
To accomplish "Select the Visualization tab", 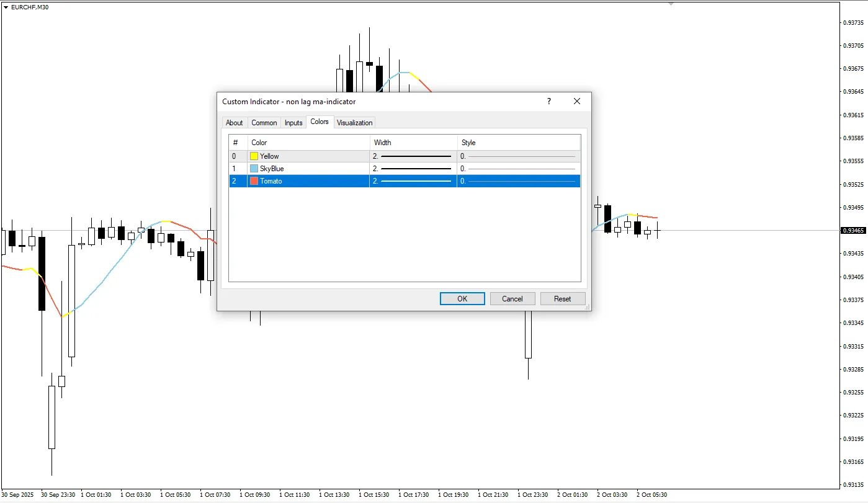I will (x=354, y=123).
